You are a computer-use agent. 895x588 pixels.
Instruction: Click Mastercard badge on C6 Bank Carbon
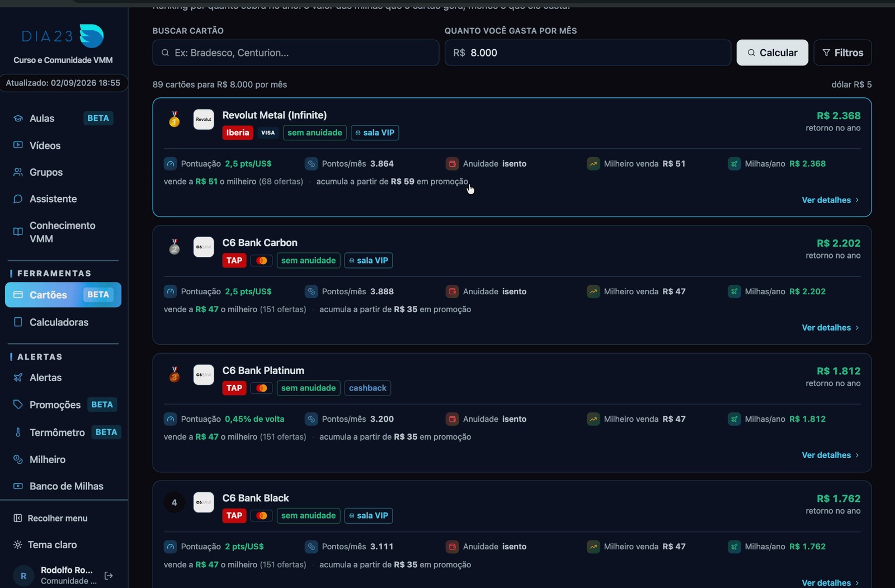tap(261, 260)
